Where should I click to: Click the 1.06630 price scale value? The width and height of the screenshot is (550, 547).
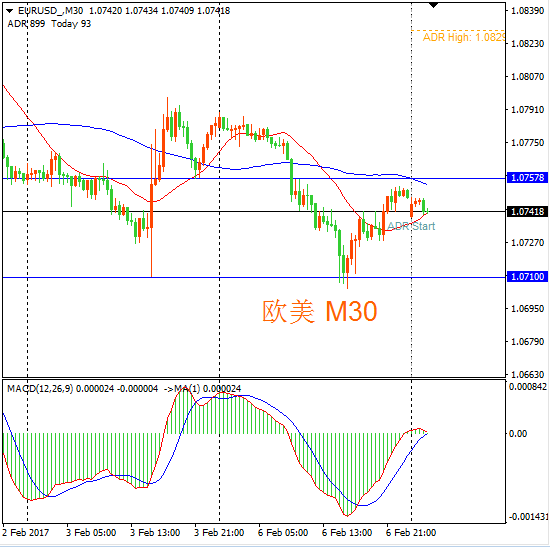click(528, 374)
